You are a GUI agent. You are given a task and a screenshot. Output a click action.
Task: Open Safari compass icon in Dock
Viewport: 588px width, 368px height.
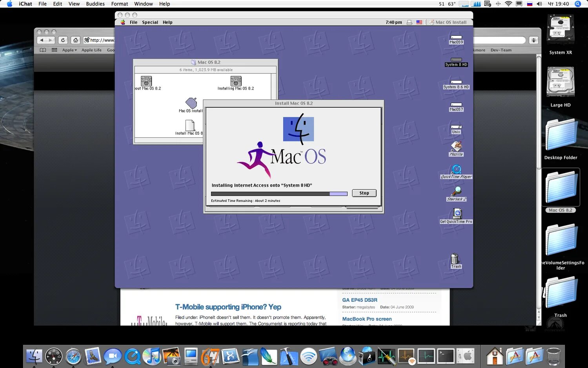tap(73, 357)
